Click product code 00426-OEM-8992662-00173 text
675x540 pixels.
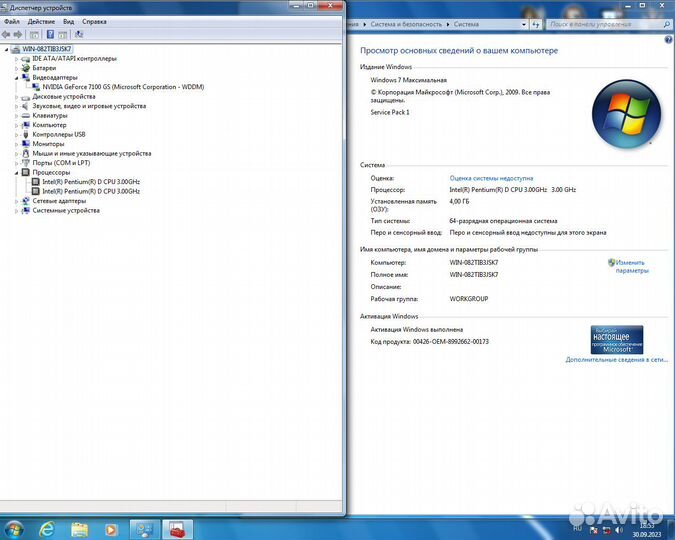point(451,341)
